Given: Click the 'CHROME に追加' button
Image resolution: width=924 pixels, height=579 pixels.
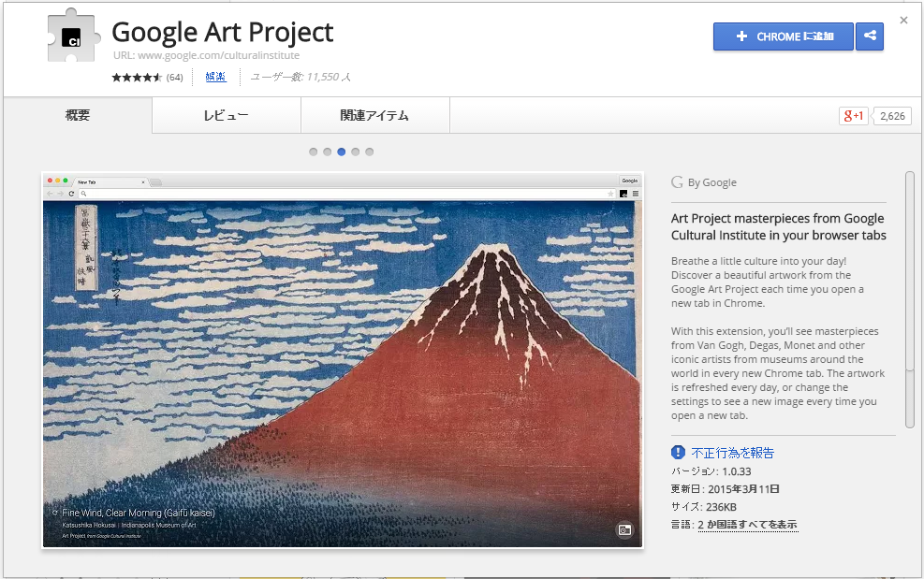Looking at the screenshot, I should [x=783, y=36].
